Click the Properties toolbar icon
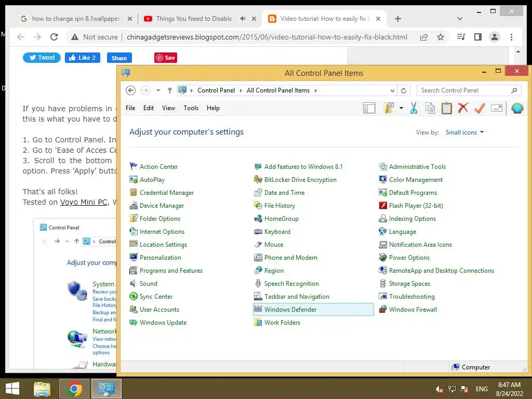This screenshot has height=399, width=532. (x=496, y=108)
